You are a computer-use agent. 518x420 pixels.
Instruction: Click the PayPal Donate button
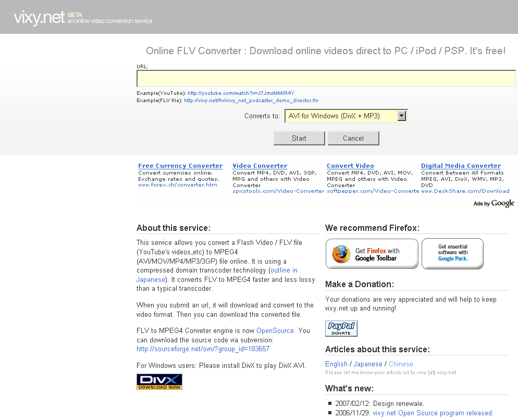tap(341, 328)
